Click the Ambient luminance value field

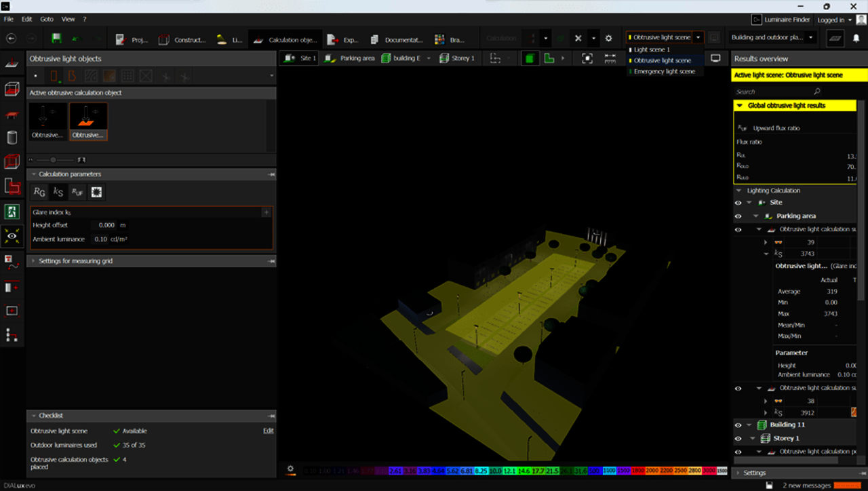coord(101,239)
